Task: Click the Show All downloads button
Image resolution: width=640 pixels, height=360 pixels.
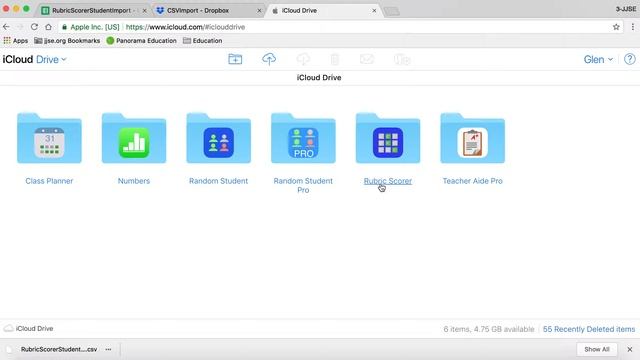Action: point(597,349)
